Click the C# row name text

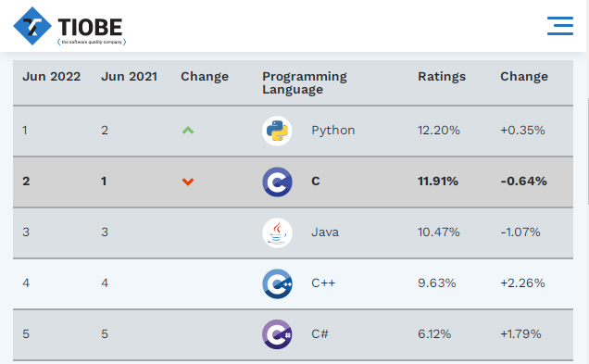(320, 334)
